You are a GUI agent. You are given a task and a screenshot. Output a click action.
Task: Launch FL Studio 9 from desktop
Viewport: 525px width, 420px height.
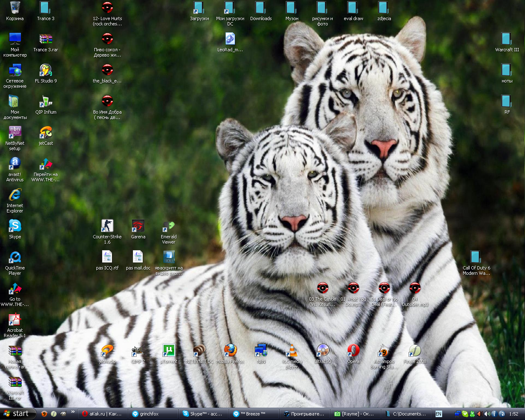coord(46,70)
